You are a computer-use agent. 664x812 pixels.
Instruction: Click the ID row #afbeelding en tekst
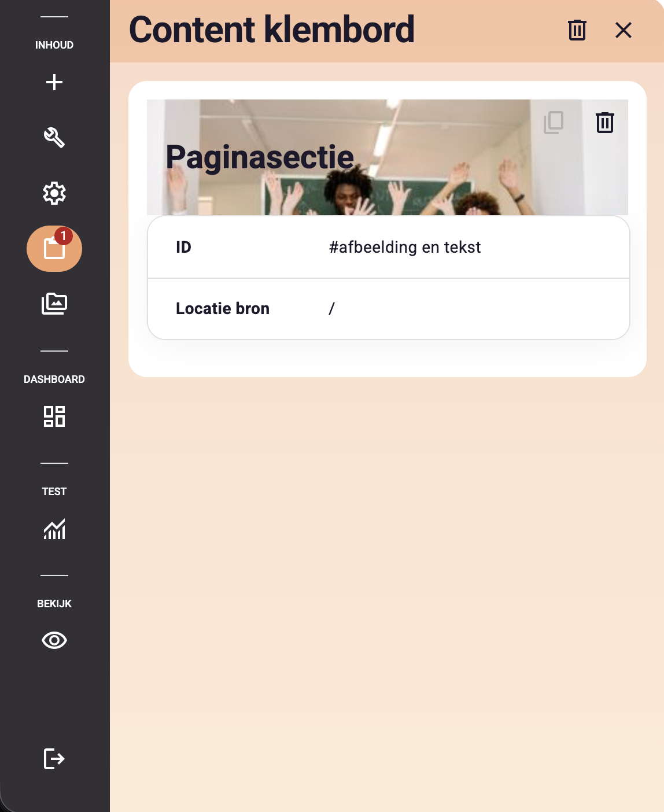[389, 248]
